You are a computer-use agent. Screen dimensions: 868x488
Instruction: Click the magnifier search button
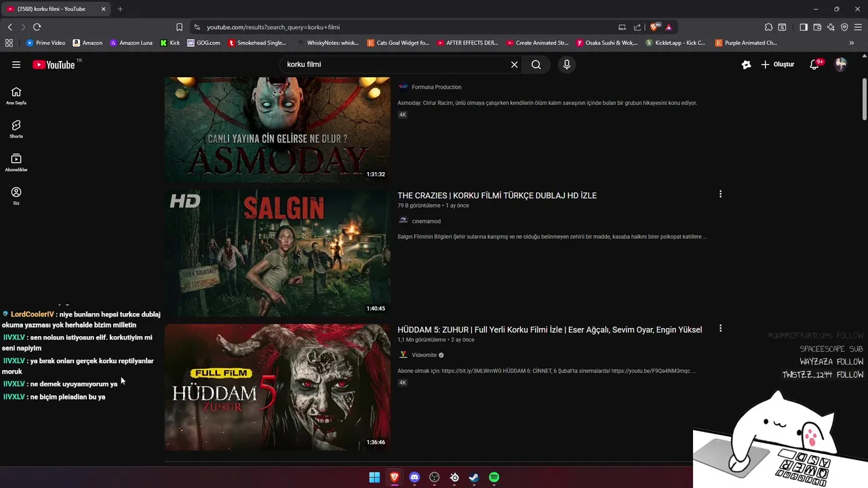(x=536, y=64)
